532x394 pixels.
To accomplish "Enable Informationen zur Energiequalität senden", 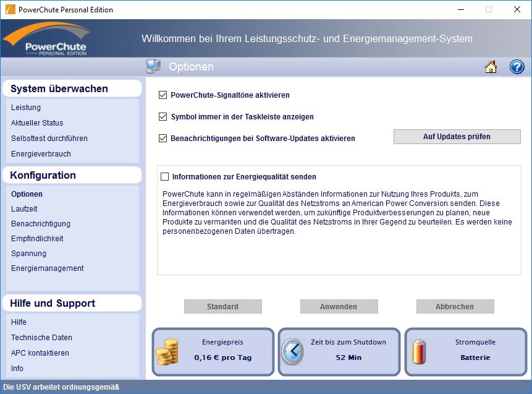I will point(164,177).
